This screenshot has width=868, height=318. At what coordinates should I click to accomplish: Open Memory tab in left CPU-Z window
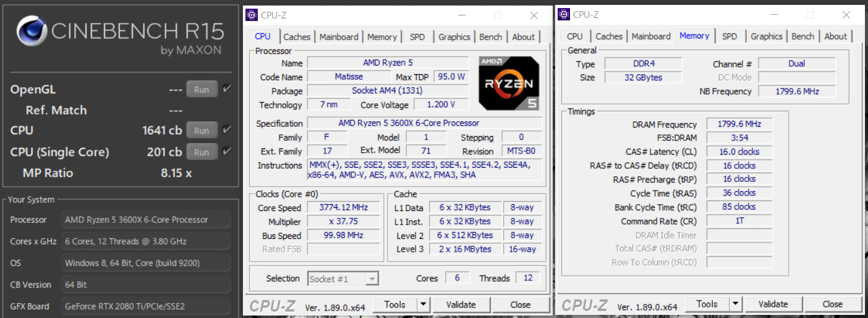point(382,37)
